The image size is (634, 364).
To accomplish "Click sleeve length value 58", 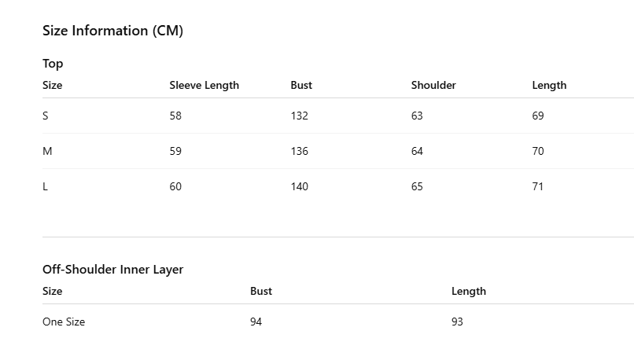I will pos(175,116).
